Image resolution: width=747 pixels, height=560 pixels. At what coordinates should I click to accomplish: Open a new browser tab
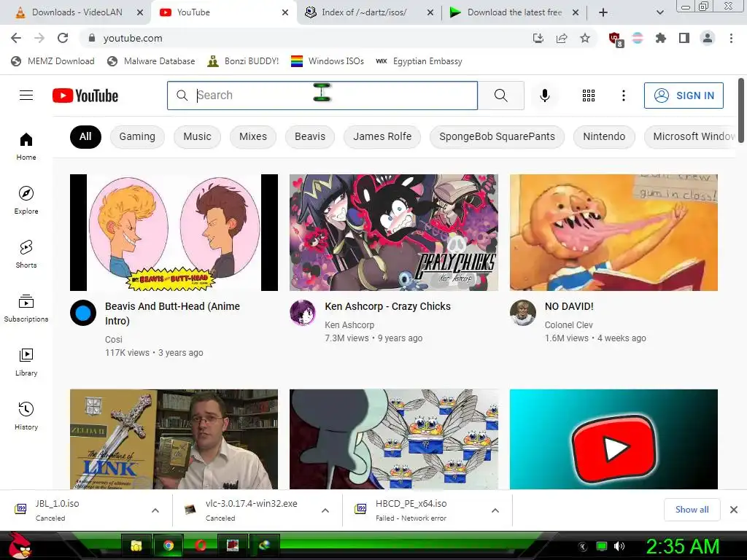coord(603,12)
